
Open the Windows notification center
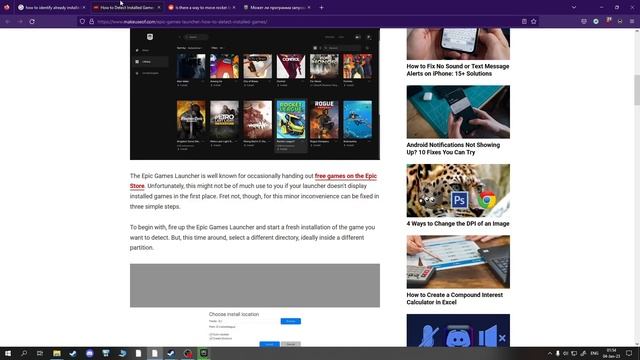629,353
